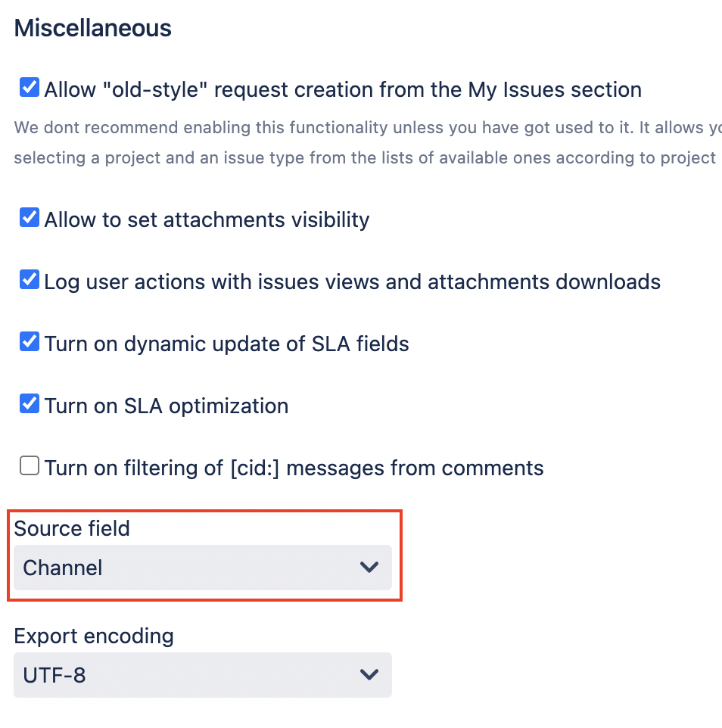Click the Source field label
The width and height of the screenshot is (722, 728).
[72, 528]
